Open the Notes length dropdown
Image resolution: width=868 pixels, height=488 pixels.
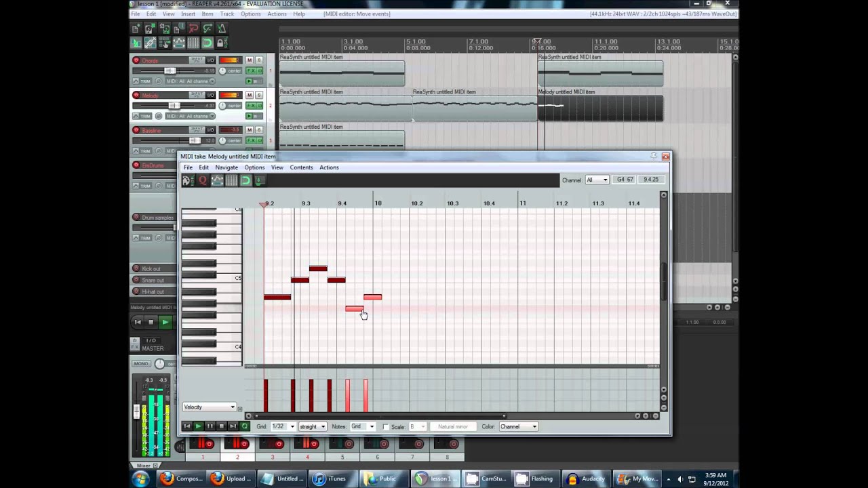[x=363, y=426]
